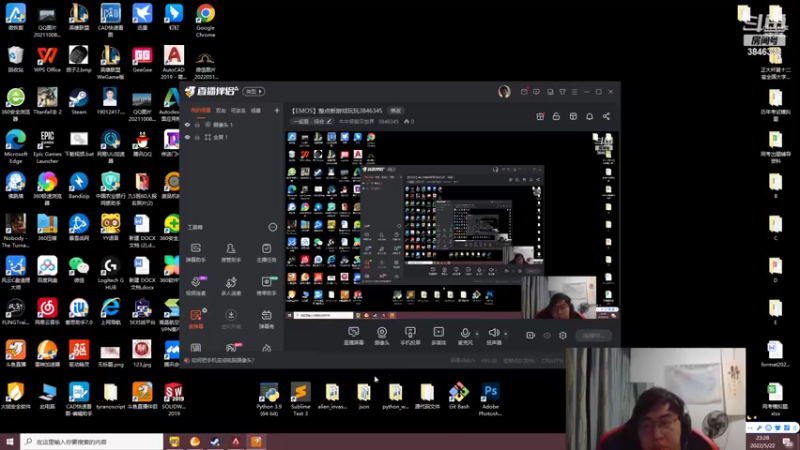Toggle the room lock icon

[x=556, y=116]
